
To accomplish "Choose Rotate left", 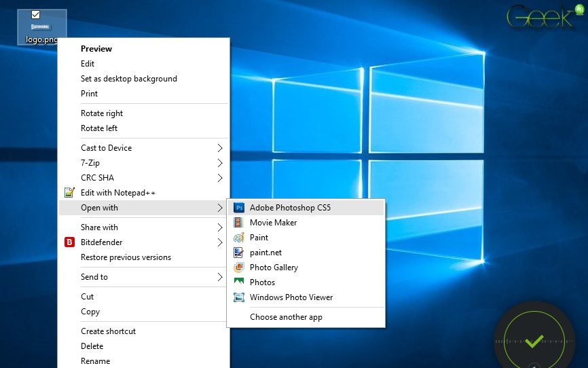I will coord(99,128).
